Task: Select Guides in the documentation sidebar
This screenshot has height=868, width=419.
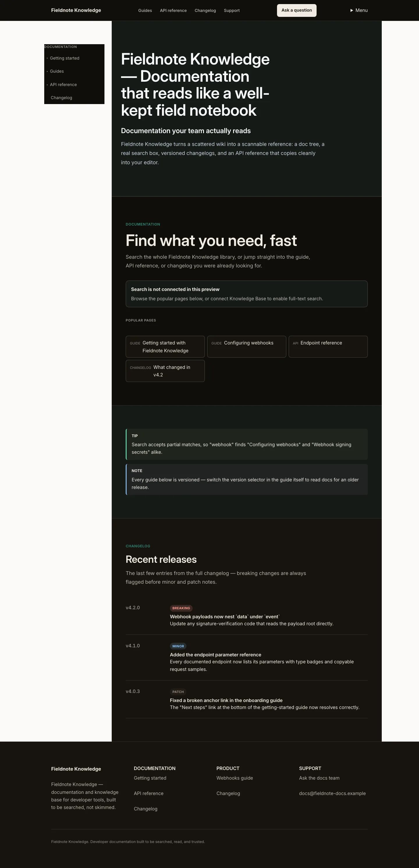Action: pos(57,72)
